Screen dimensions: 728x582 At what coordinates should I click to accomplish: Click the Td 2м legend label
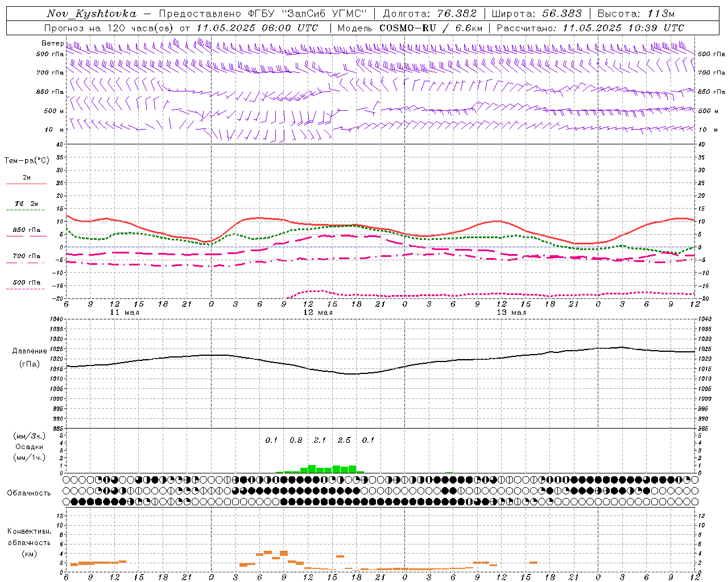click(26, 203)
